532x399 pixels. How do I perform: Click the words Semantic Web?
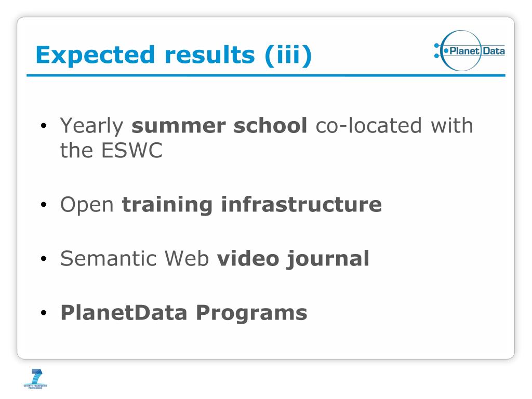[x=135, y=258]
